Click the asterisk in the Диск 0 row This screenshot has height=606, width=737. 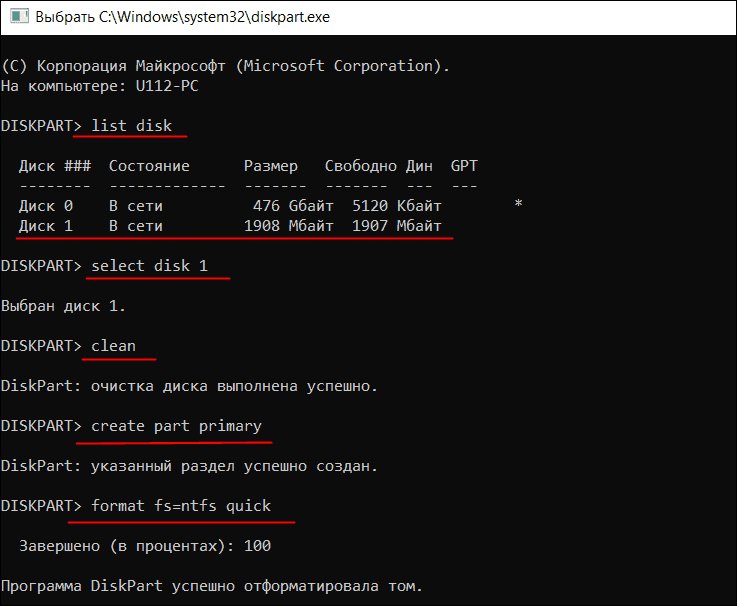pos(518,205)
